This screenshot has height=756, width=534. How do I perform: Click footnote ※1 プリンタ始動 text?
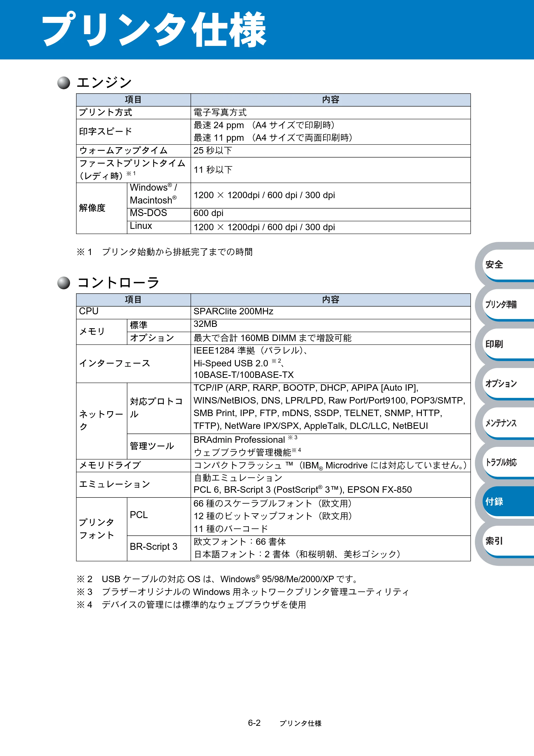165,252
